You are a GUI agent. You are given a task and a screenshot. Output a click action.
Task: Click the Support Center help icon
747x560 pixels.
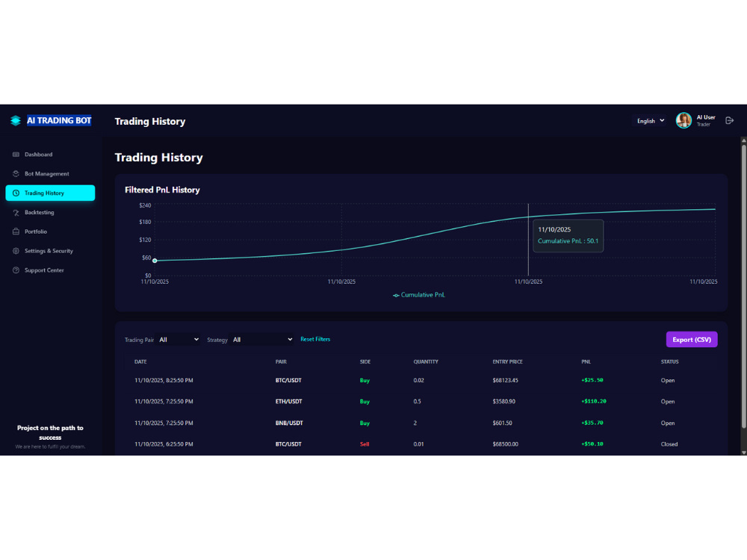point(16,270)
